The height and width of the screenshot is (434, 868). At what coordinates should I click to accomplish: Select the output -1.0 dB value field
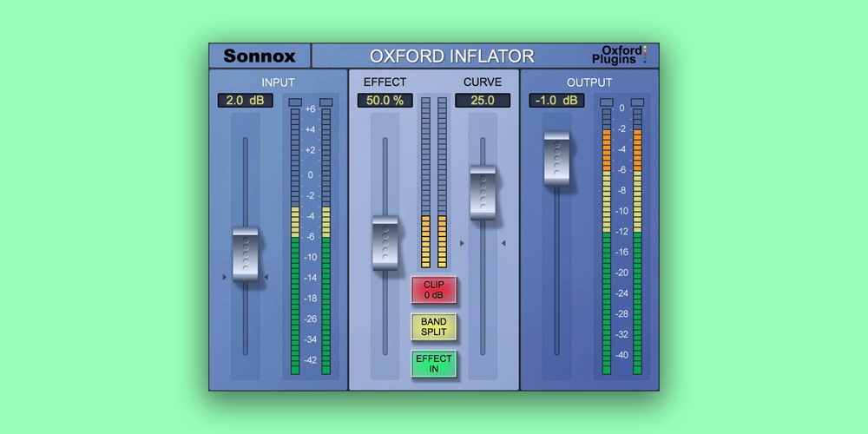pos(556,101)
